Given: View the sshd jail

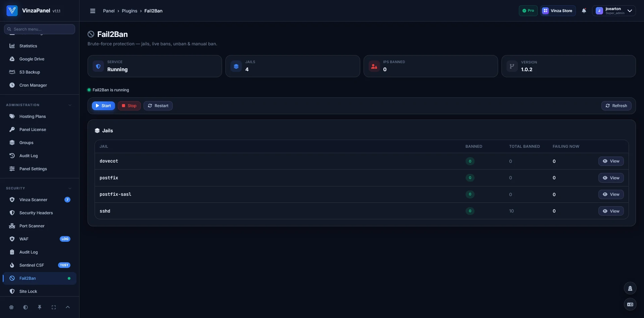Looking at the screenshot, I should (611, 211).
